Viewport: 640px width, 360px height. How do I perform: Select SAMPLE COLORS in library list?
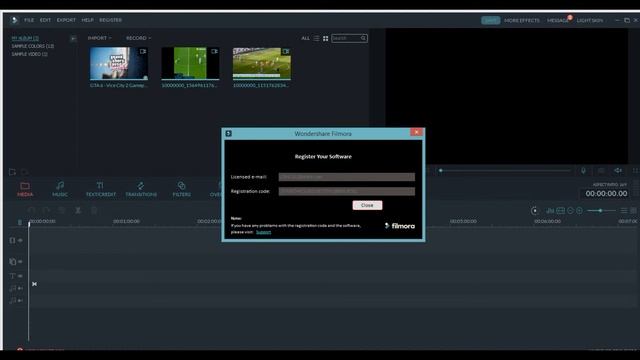[33, 46]
